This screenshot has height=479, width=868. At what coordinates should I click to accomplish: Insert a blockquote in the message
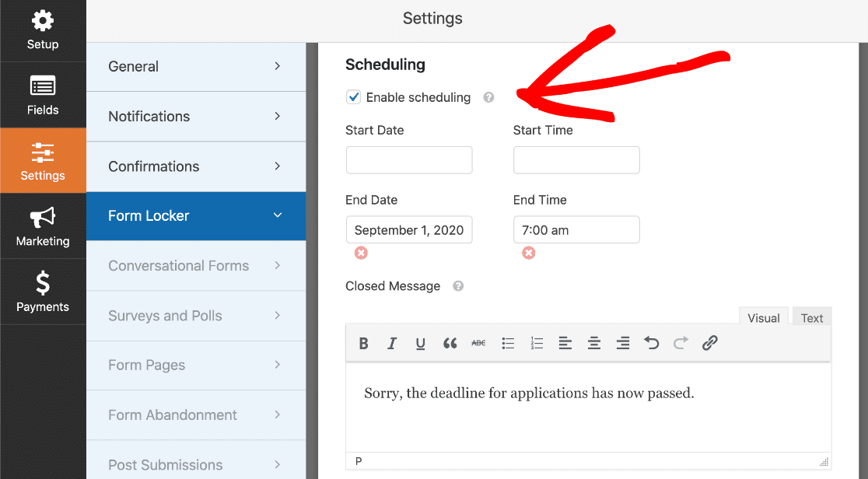pos(450,343)
